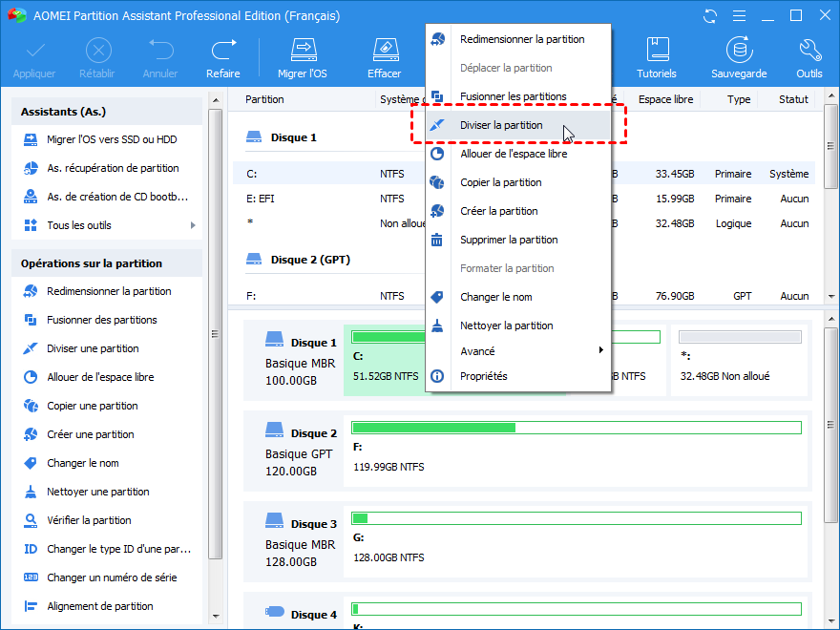The width and height of the screenshot is (840, 630).
Task: Choose Changer le nom from context menu
Action: coord(518,297)
